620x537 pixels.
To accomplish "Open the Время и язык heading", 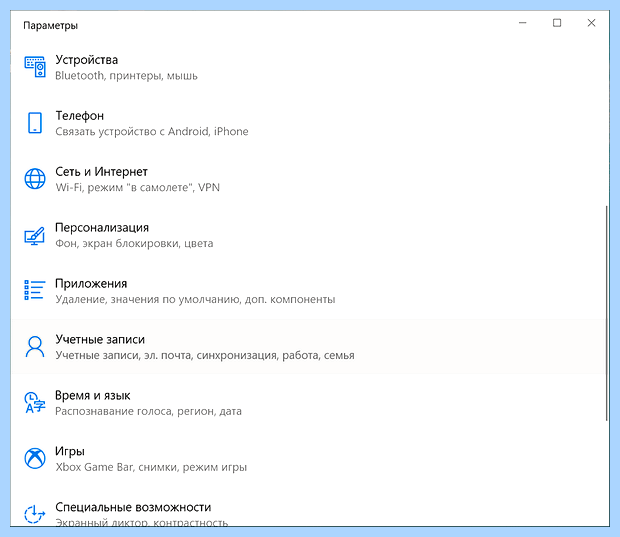I will point(93,395).
